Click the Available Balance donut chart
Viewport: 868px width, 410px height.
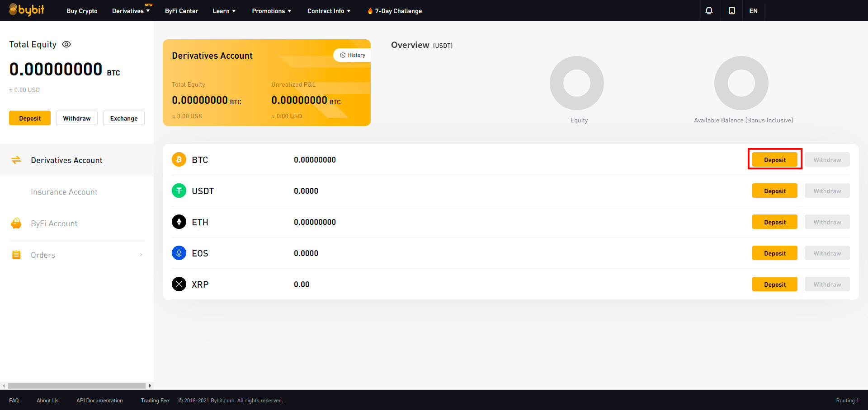[741, 83]
